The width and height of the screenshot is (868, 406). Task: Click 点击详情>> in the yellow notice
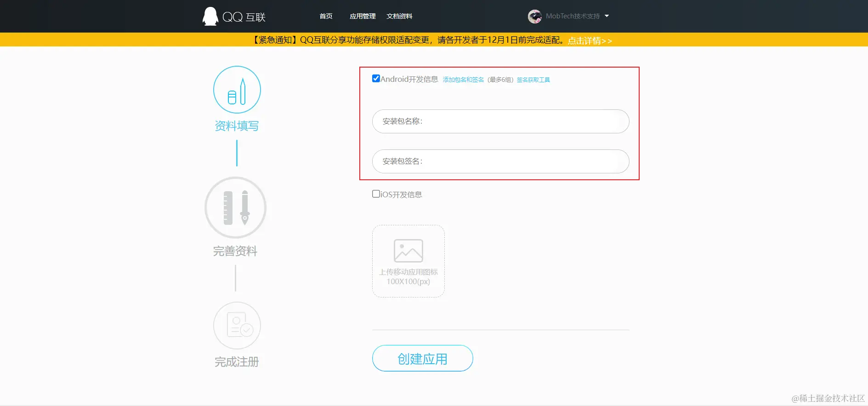pyautogui.click(x=590, y=40)
